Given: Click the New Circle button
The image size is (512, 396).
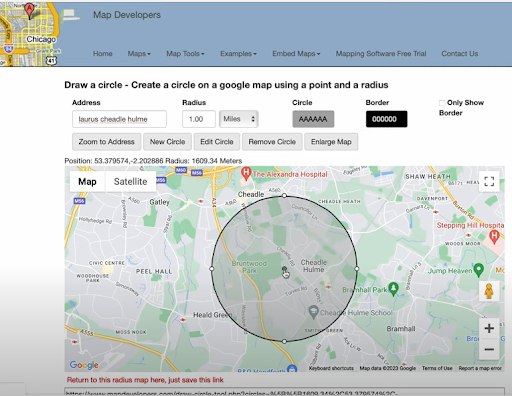Looking at the screenshot, I should click(167, 142).
